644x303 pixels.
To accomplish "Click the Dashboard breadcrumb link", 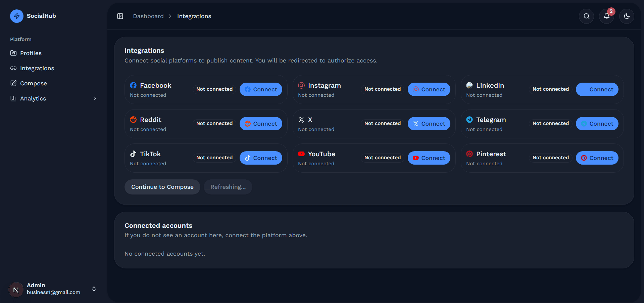I will tap(148, 16).
